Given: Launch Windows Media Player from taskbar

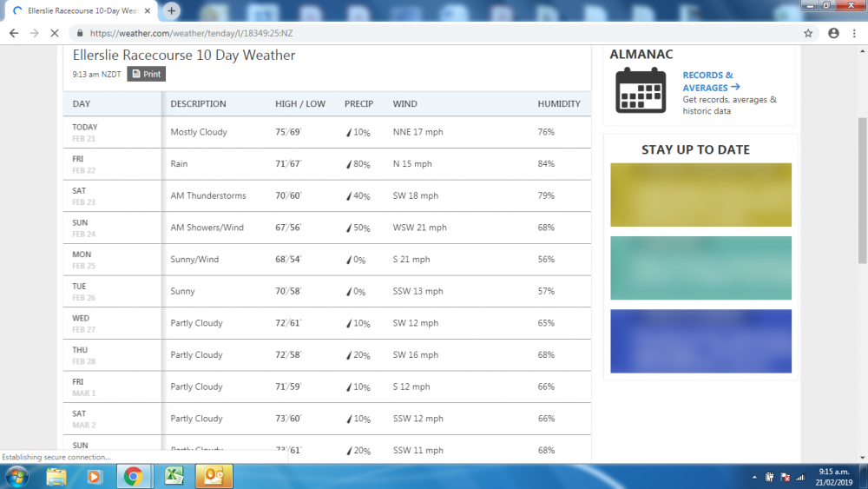Looking at the screenshot, I should tap(94, 476).
